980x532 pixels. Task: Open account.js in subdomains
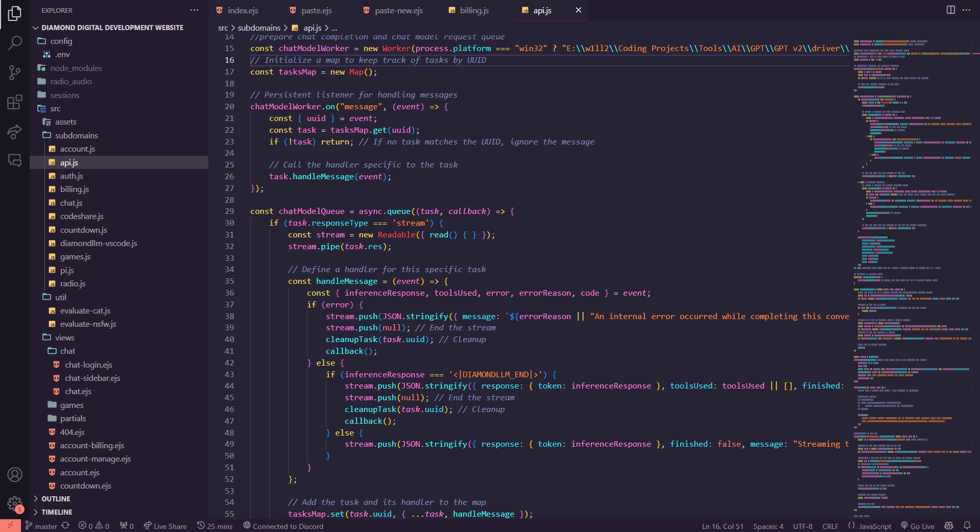click(78, 149)
